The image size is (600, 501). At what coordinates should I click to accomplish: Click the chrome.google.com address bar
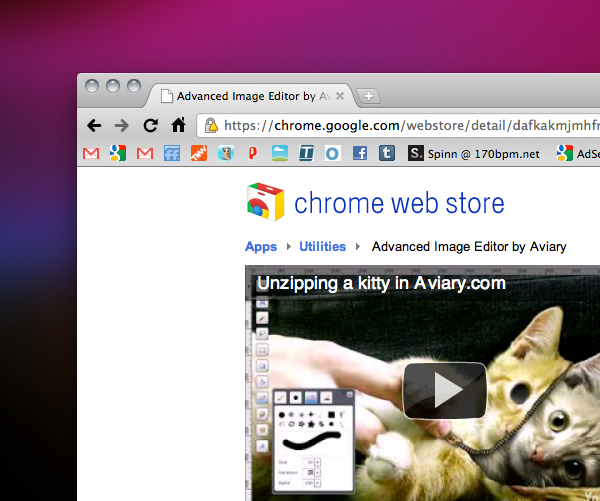pos(398,125)
